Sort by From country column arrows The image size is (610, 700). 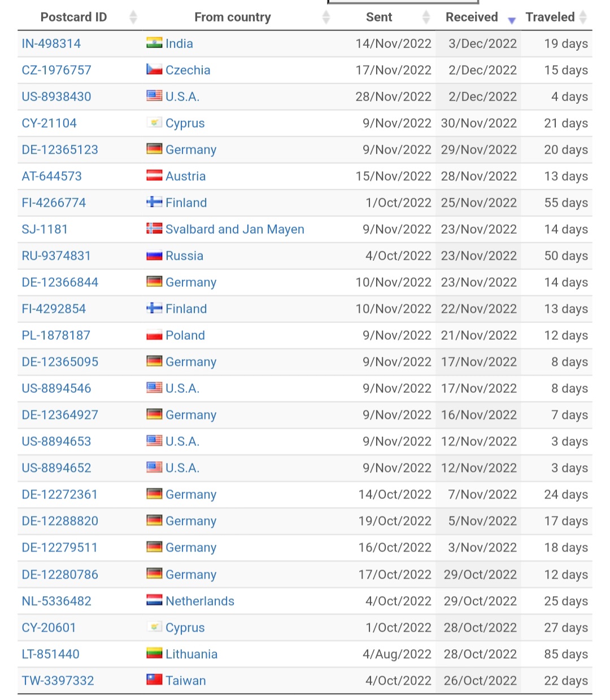[326, 17]
